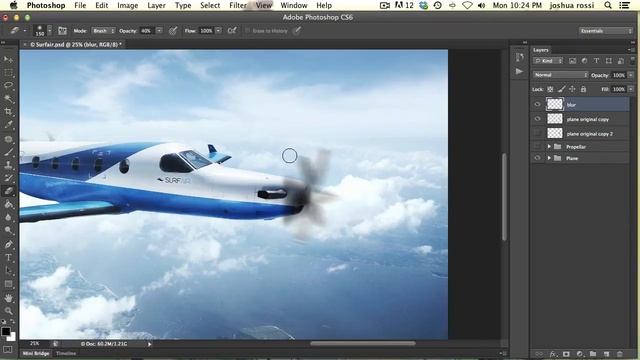
Task: Open the Flow slider dropdown
Action: click(x=218, y=31)
